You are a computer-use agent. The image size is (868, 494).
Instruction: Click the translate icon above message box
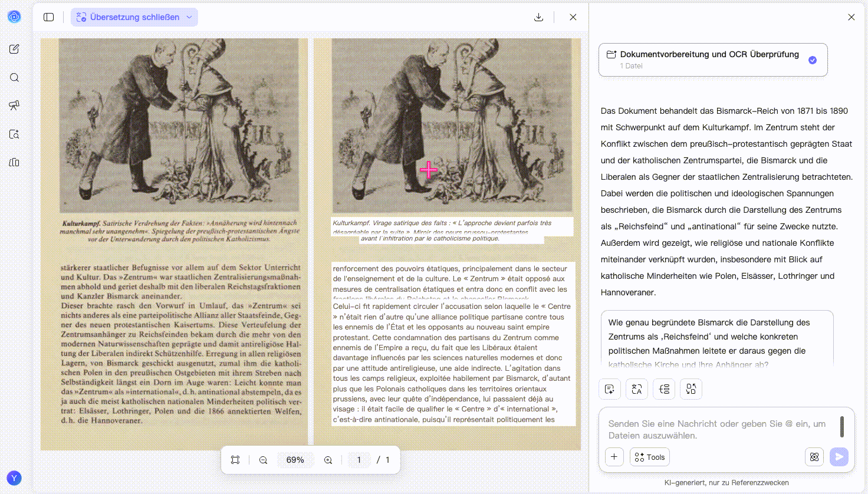pyautogui.click(x=637, y=389)
